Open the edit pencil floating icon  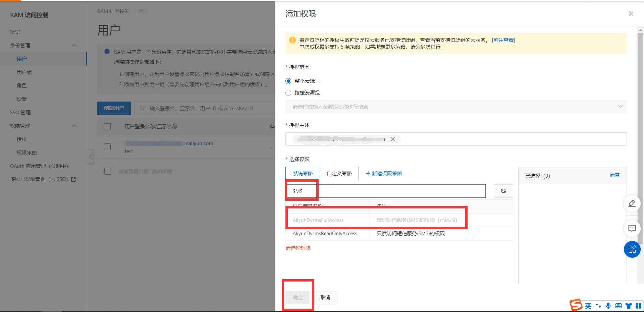point(632,203)
